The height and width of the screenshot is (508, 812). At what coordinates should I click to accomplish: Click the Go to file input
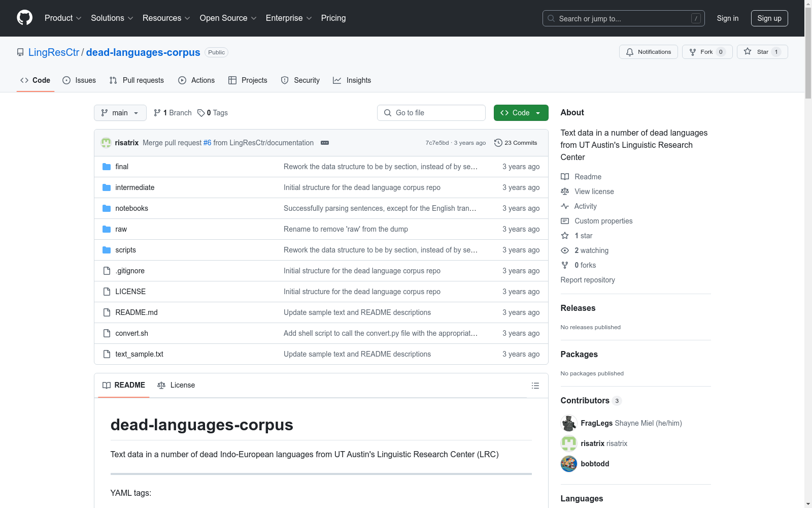431,113
